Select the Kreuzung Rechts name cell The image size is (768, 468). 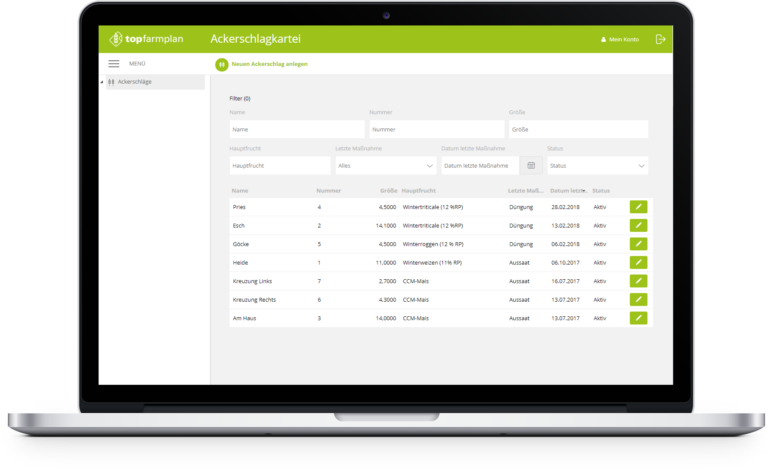tap(254, 300)
